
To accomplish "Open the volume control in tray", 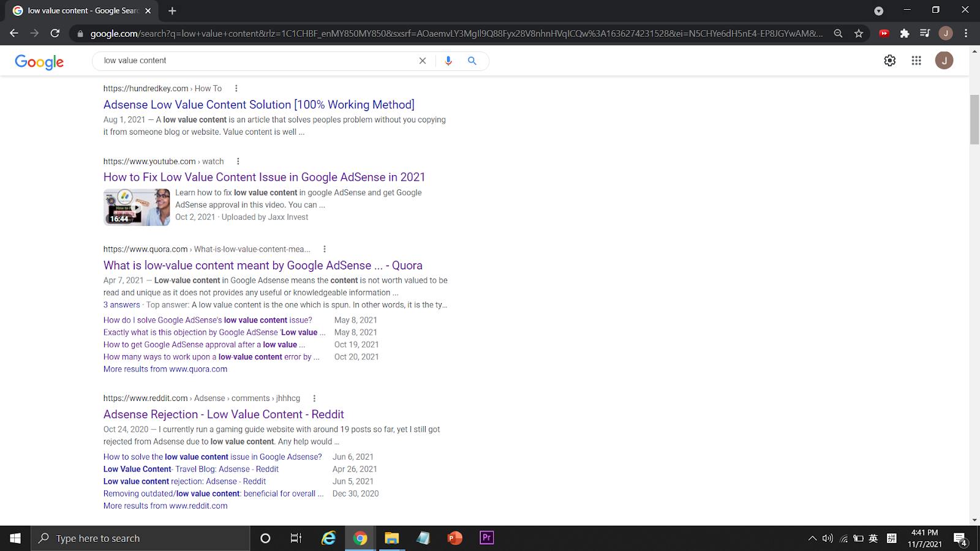I will tap(827, 539).
